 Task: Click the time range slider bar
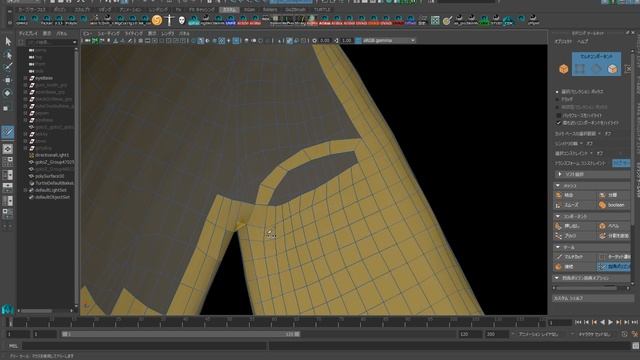(181, 334)
